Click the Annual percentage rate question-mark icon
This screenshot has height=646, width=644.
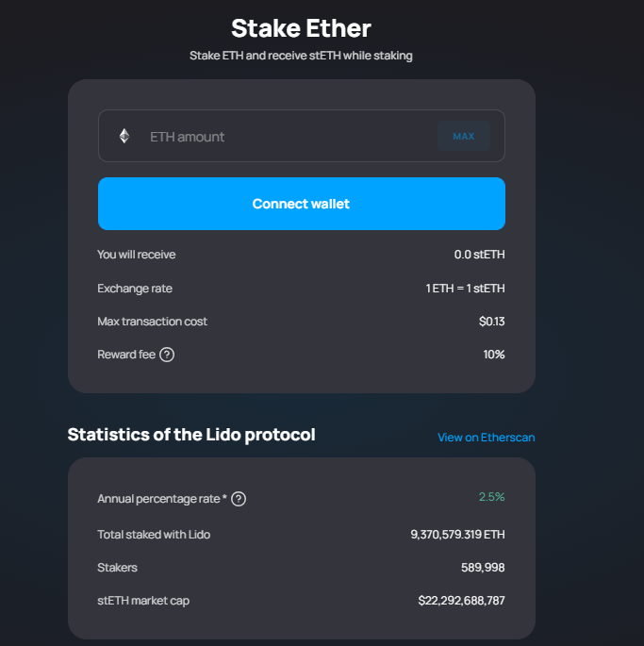(x=239, y=499)
